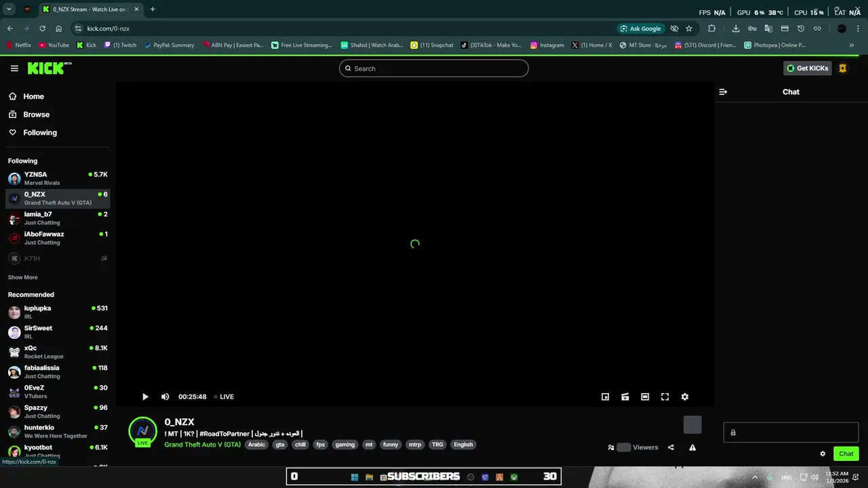Image resolution: width=868 pixels, height=488 pixels.
Task: Reload the current page
Action: pyautogui.click(x=42, y=28)
